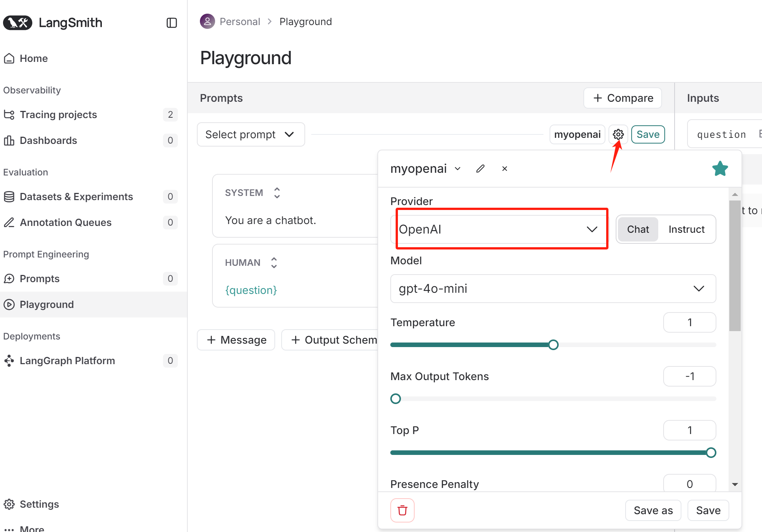The height and width of the screenshot is (532, 762).
Task: Click the Max Output Tokens value field
Action: tap(690, 376)
